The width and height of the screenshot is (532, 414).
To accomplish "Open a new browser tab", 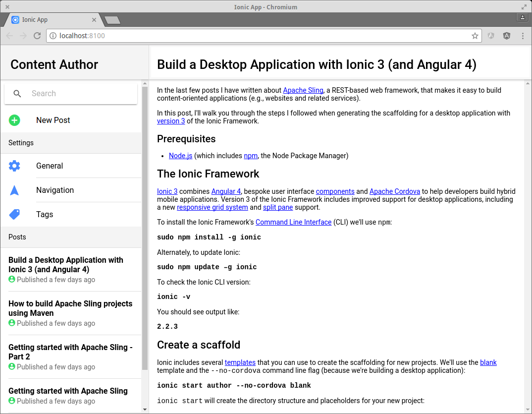I will pos(112,20).
